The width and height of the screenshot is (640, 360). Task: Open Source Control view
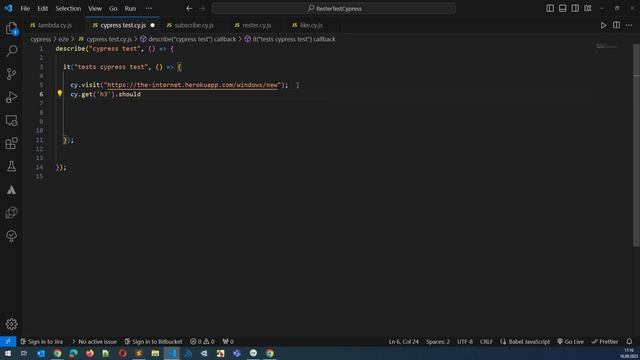(x=11, y=74)
